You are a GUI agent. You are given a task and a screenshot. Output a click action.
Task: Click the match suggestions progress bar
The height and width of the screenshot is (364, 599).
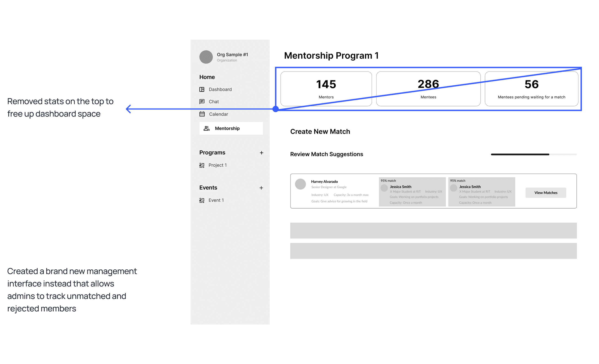[x=534, y=155]
